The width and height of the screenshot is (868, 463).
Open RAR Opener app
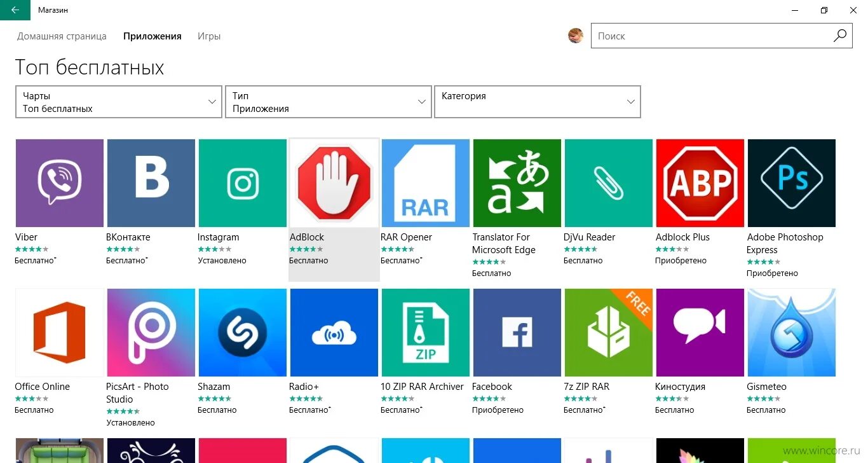[425, 183]
